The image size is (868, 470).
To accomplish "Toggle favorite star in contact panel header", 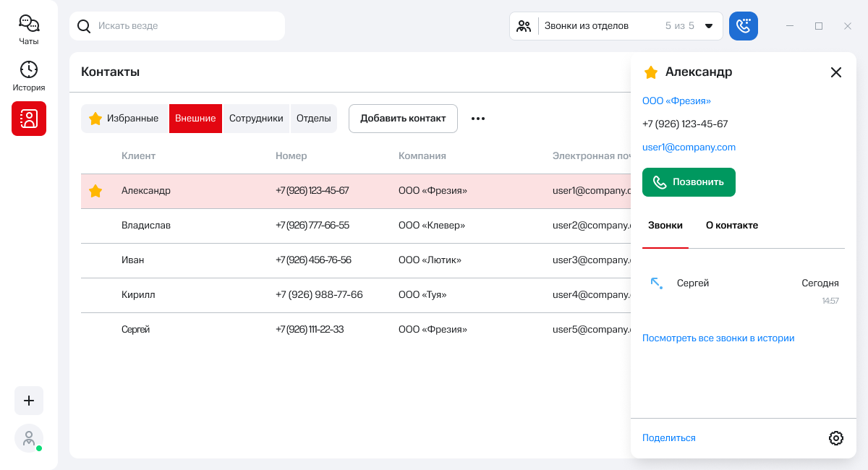I will coord(651,72).
